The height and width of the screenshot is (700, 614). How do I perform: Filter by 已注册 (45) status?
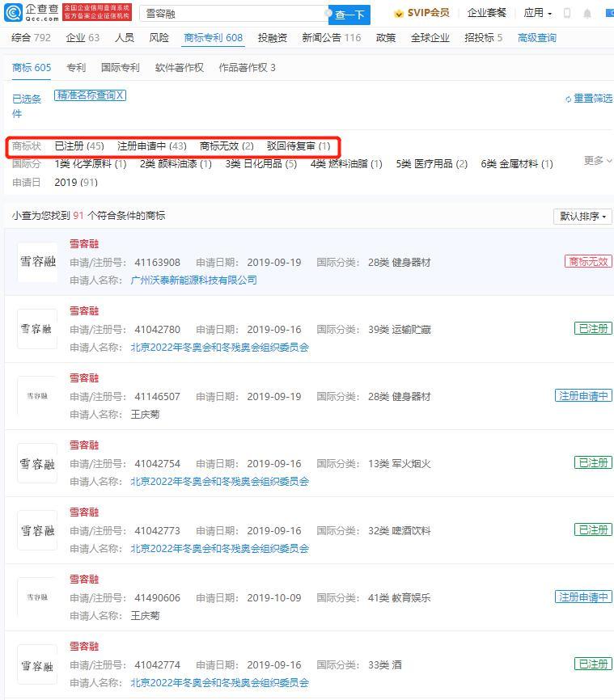78,146
